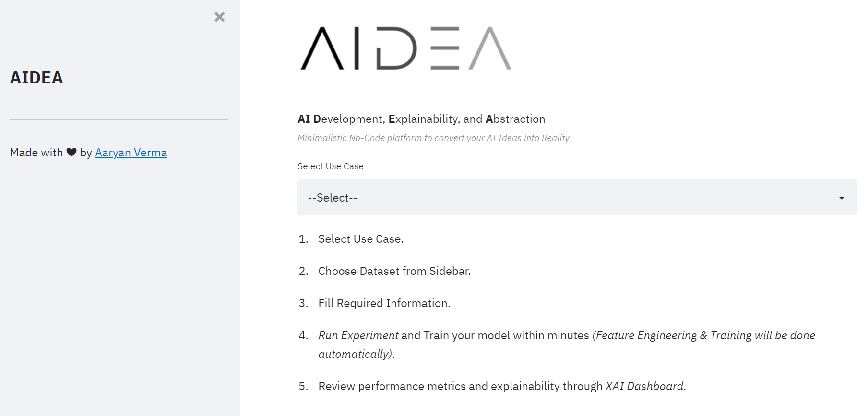868x416 pixels.
Task: Click the 'XAI Dashboard' text in step 5
Action: click(x=646, y=386)
